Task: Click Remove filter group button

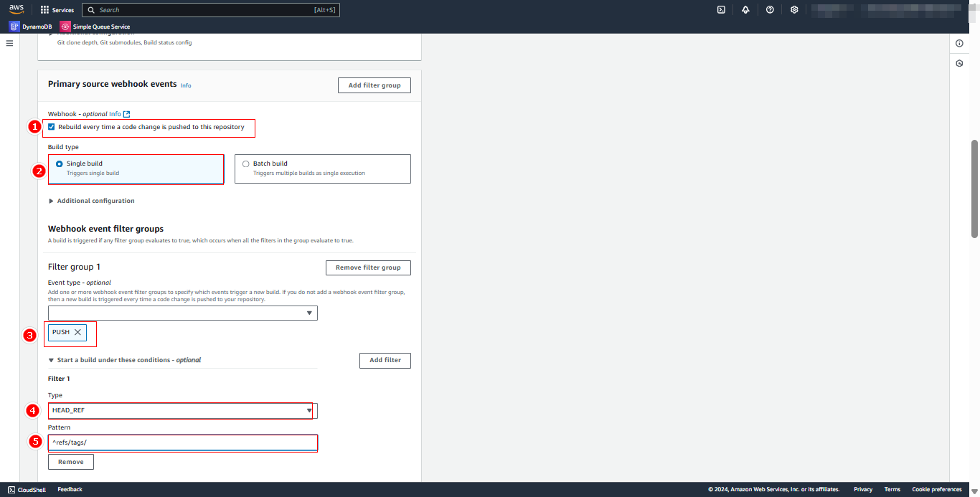Action: pyautogui.click(x=368, y=268)
